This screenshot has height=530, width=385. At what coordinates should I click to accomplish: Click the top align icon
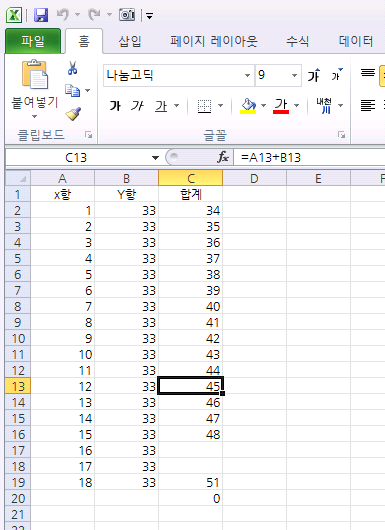(x=368, y=73)
